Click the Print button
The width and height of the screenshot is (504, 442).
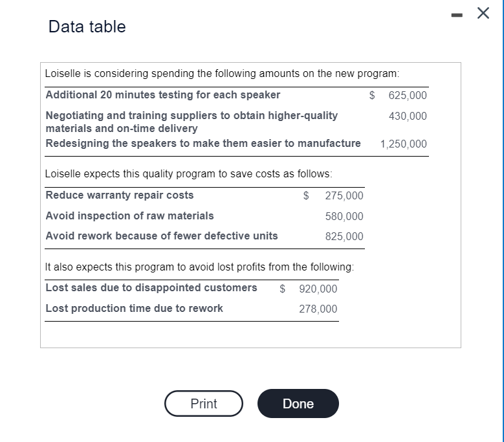pos(204,404)
